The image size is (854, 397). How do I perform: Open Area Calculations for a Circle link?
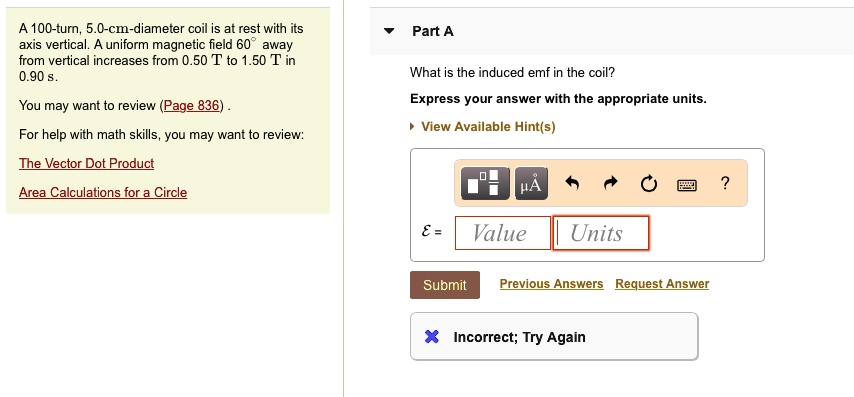point(103,192)
